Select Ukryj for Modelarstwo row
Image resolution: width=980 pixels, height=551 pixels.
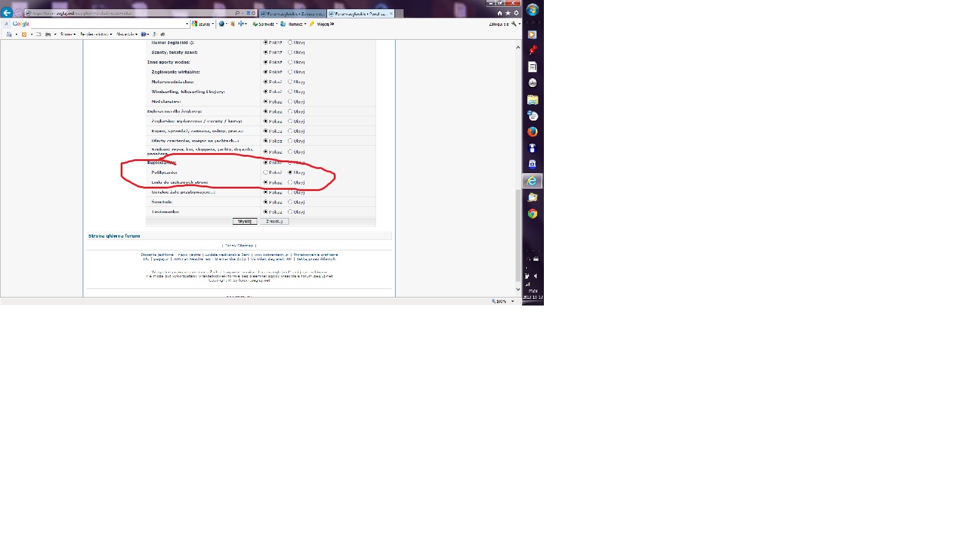coord(290,102)
